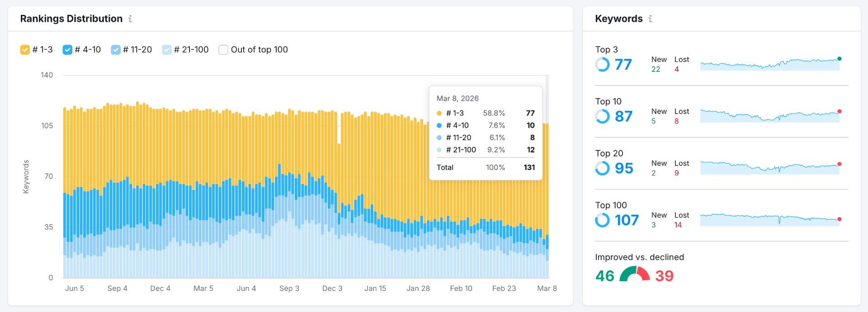Click the Top 3 sparkline chart
The height and width of the screenshot is (312, 868).
[x=770, y=64]
